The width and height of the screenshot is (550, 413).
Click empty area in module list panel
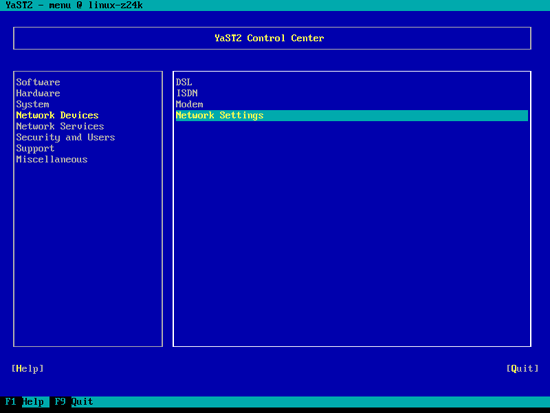coord(351,232)
